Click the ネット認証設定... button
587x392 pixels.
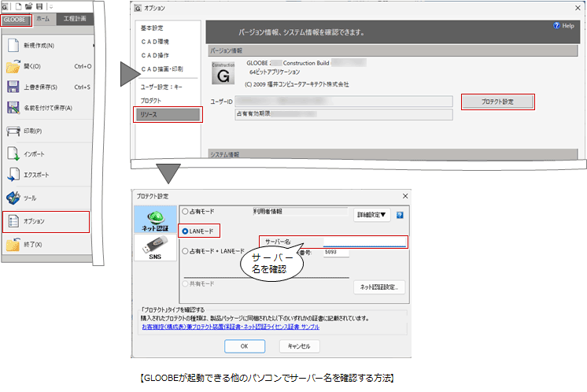pos(379,287)
